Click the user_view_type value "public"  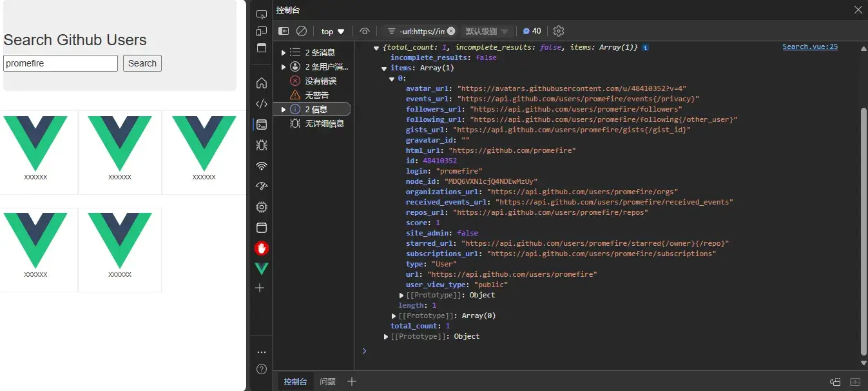click(x=491, y=285)
